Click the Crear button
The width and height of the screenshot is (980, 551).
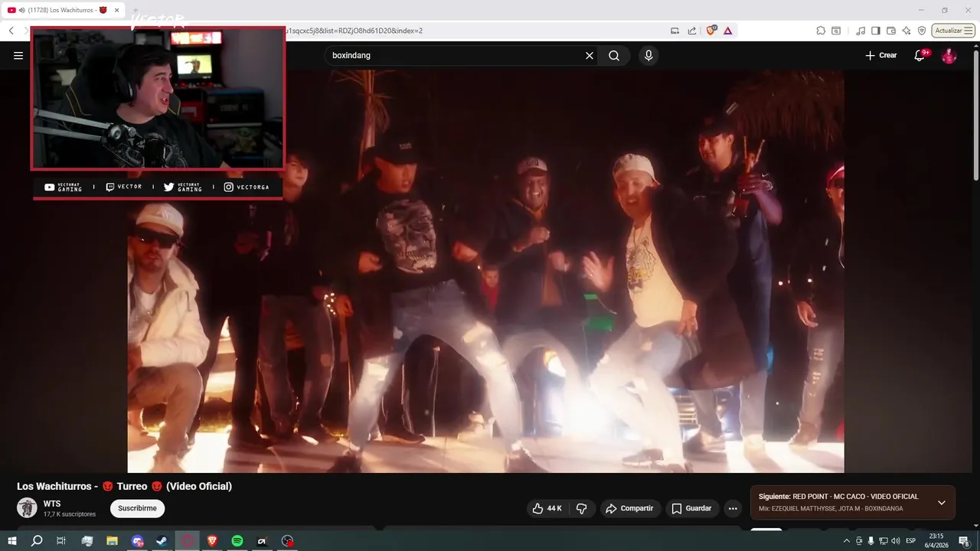(x=881, y=56)
